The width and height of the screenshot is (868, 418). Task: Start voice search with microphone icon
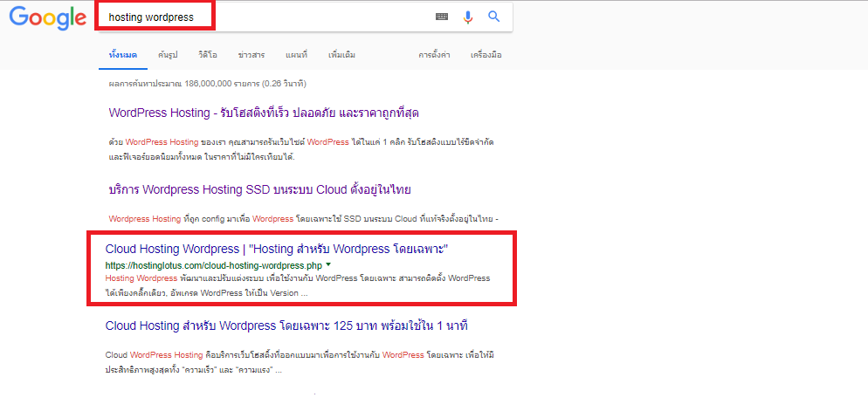tap(468, 17)
